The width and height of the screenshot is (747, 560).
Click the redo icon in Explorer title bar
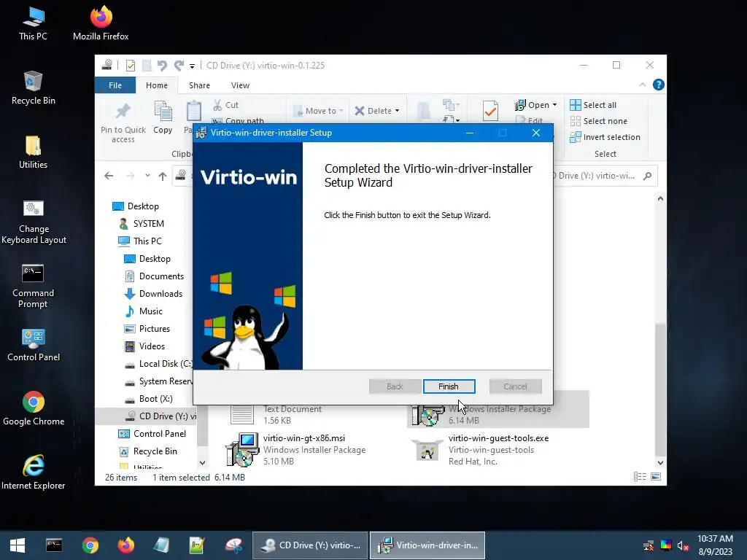click(179, 65)
